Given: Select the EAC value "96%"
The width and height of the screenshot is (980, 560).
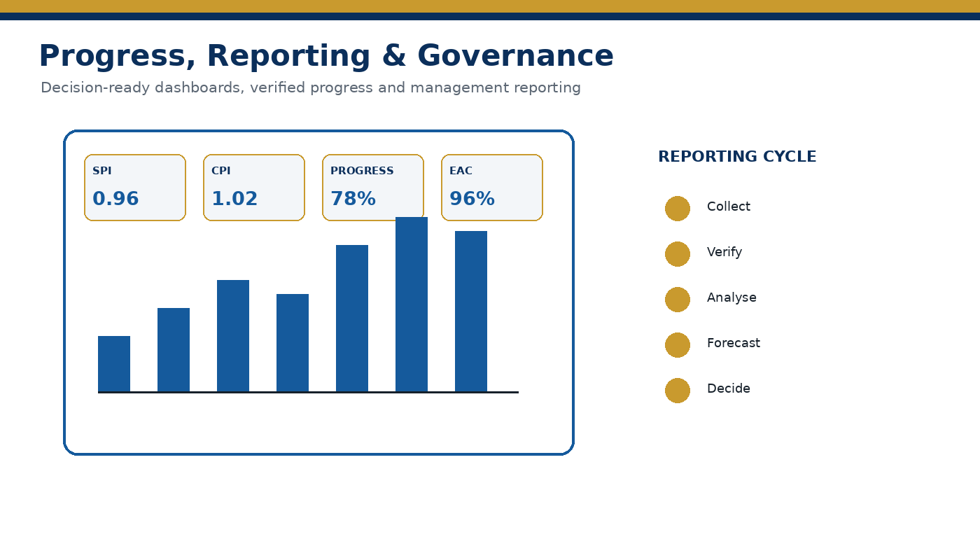Looking at the screenshot, I should click(472, 199).
